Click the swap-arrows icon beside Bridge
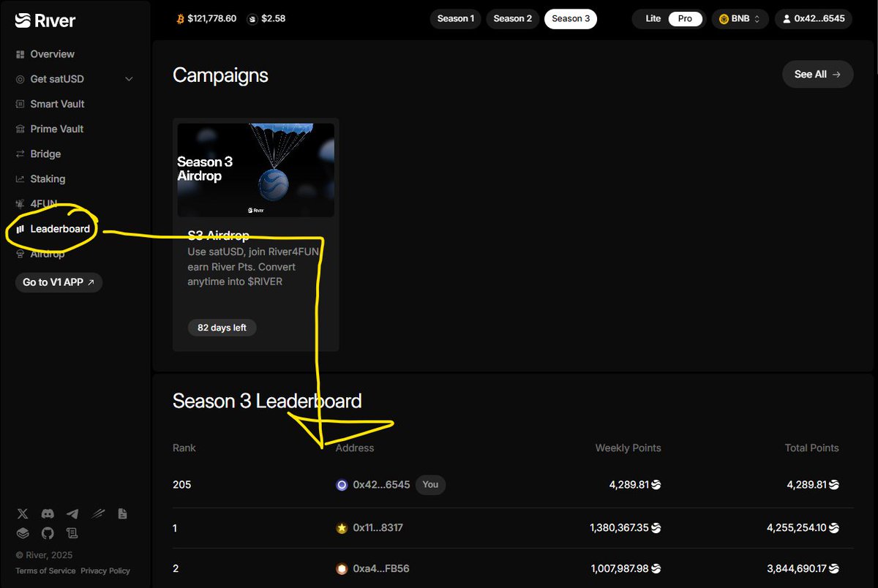The image size is (878, 588). tap(20, 154)
